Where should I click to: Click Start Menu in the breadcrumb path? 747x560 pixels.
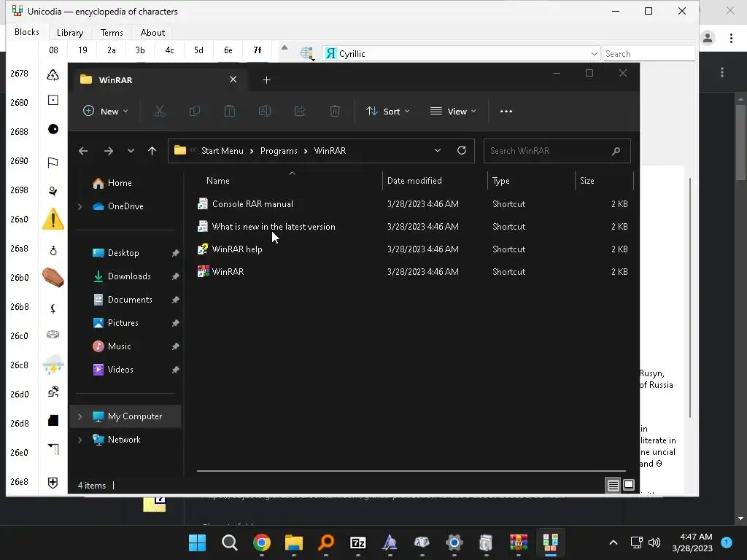tap(222, 151)
